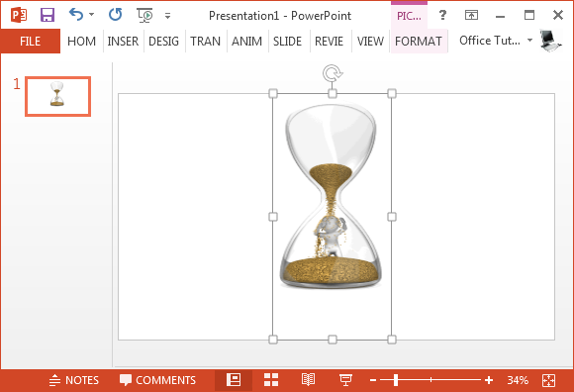Click the zoom in plus button
574x392 pixels.
489,380
